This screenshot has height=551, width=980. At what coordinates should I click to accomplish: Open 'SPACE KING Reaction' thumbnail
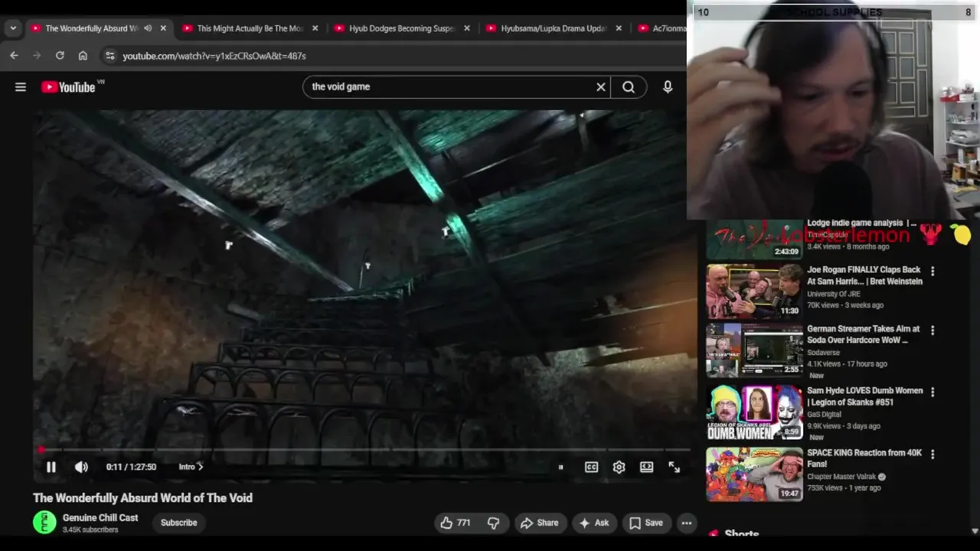[x=754, y=474]
